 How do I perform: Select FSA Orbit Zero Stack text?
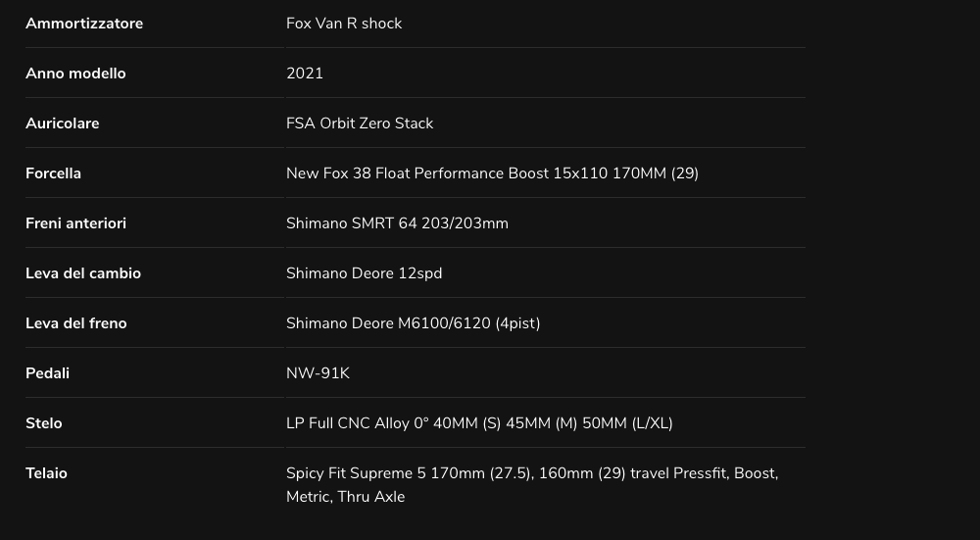point(360,123)
